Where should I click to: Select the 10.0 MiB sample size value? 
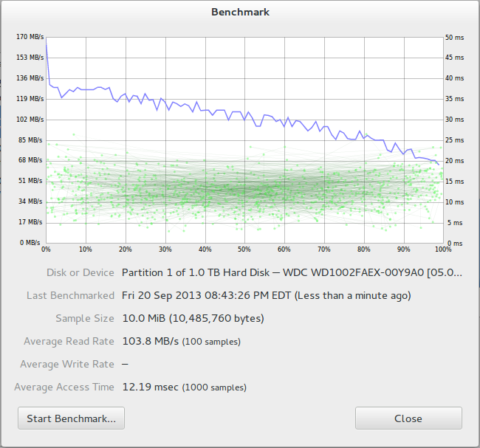(193, 318)
